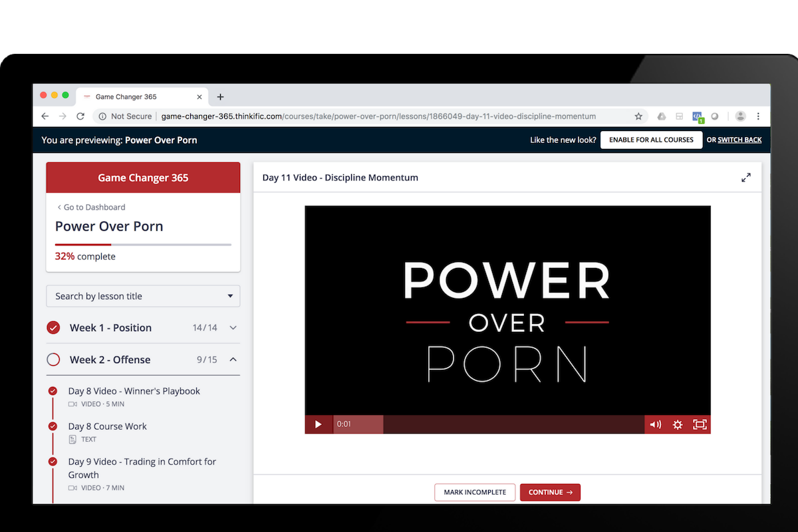This screenshot has width=798, height=532.
Task: Click the browser forward arrow
Action: pos(63,116)
